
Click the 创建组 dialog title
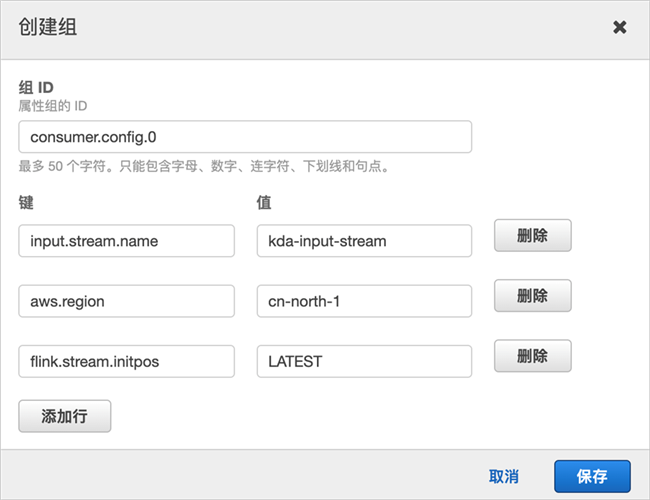48,27
